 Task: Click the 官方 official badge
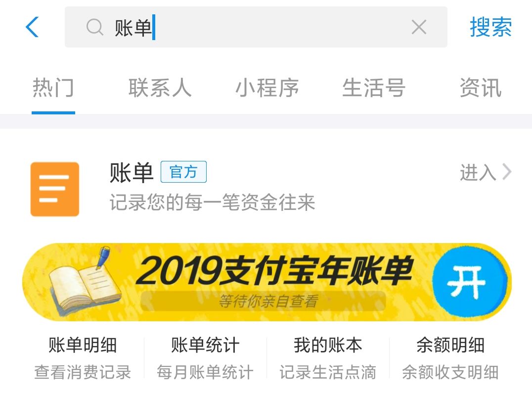pos(183,172)
